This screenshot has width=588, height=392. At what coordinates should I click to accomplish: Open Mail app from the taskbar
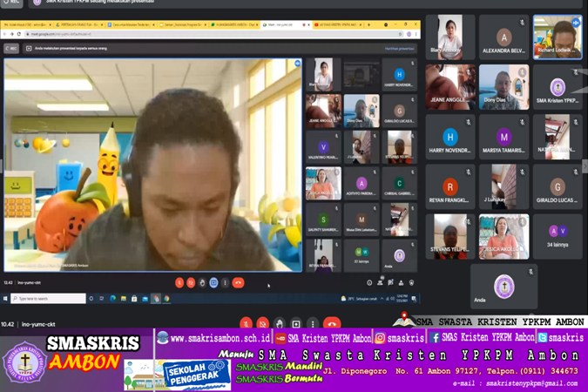(x=145, y=299)
